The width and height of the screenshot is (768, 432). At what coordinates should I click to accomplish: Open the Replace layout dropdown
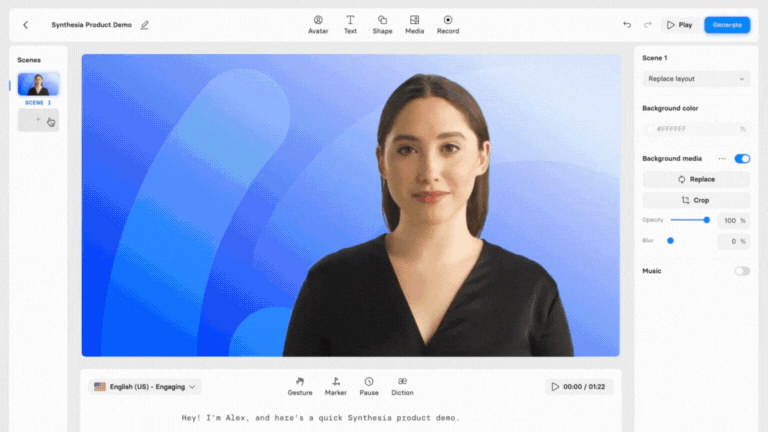point(696,79)
